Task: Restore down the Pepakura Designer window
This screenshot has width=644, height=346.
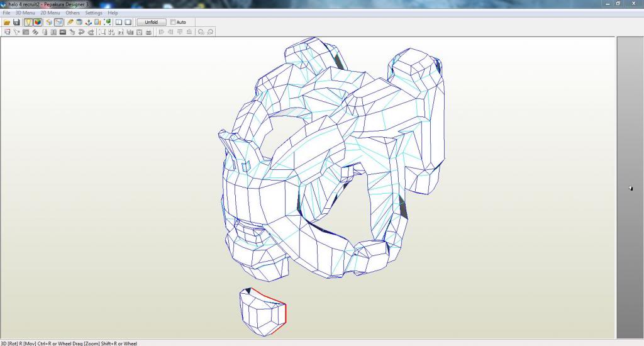Action: coord(619,4)
